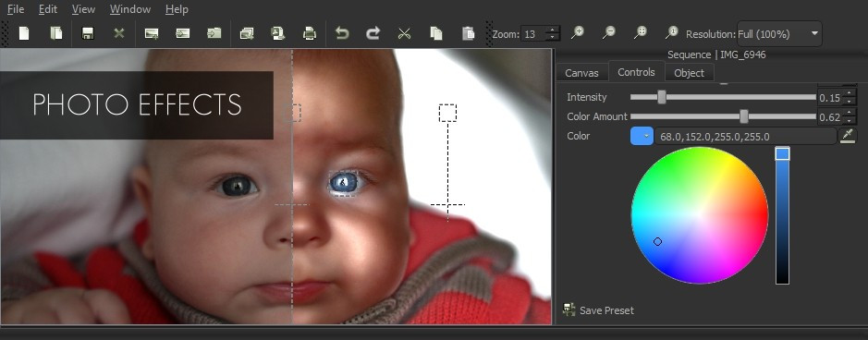Increase Intensity value with up arrow

pyautogui.click(x=850, y=93)
